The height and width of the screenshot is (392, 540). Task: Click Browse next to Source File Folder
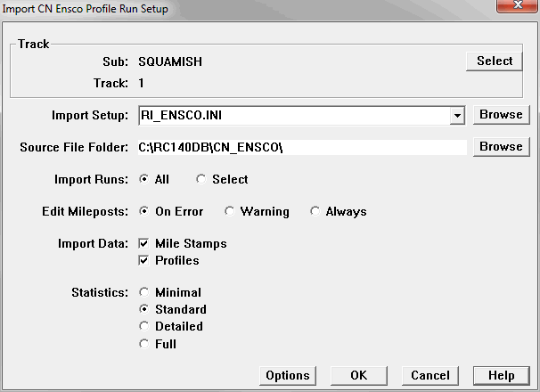(501, 146)
